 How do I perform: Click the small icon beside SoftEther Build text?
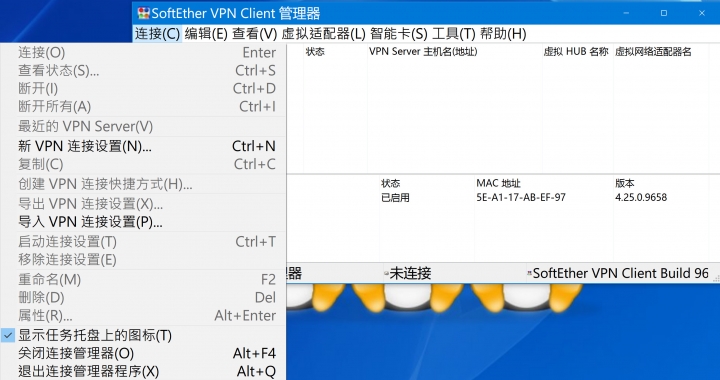point(529,274)
